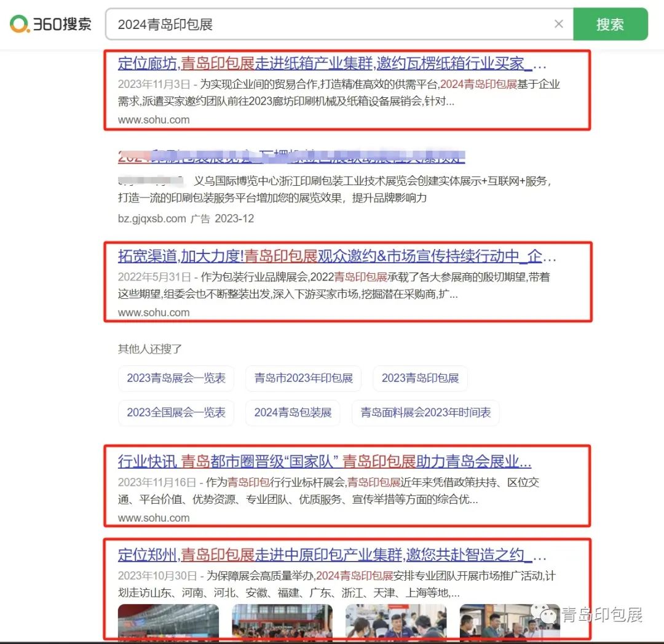This screenshot has height=644, width=664.
Task: Open second thumbnail image under 定位郑州 result
Action: 282,621
